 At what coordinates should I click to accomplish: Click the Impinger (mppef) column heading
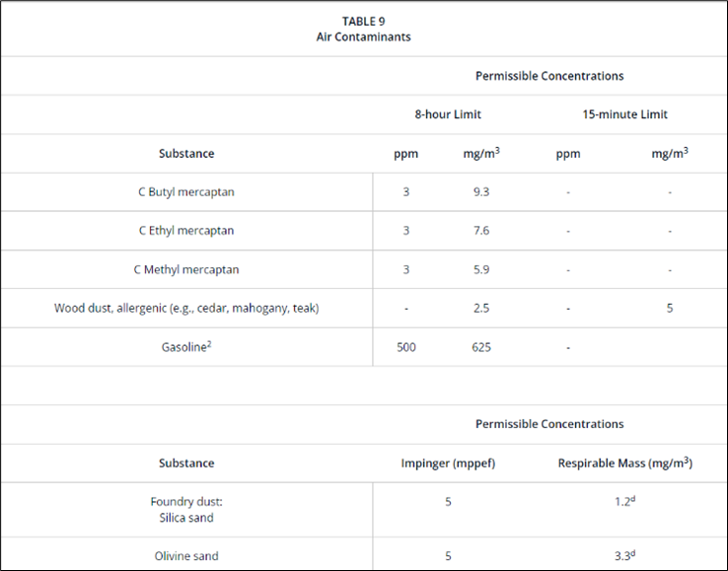448,464
